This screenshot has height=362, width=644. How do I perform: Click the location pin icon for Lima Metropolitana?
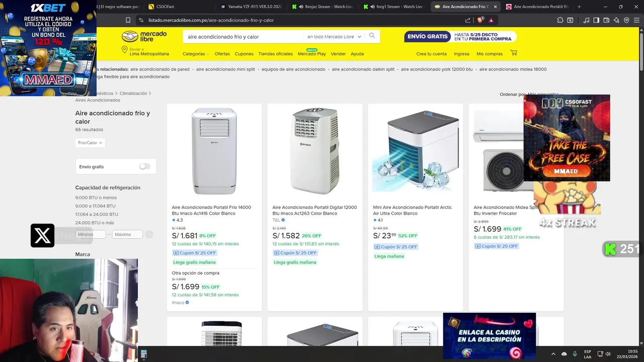pos(124,50)
